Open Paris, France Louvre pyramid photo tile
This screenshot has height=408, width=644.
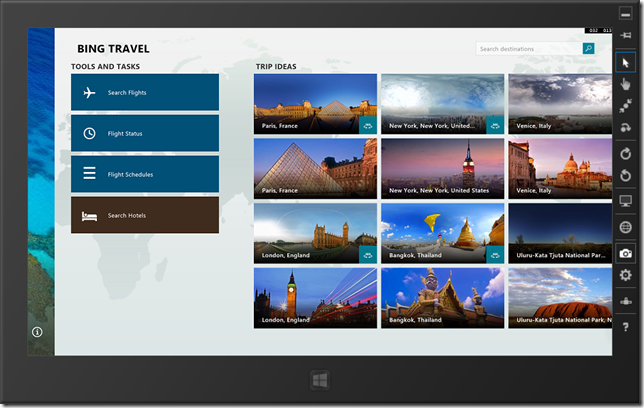(315, 168)
